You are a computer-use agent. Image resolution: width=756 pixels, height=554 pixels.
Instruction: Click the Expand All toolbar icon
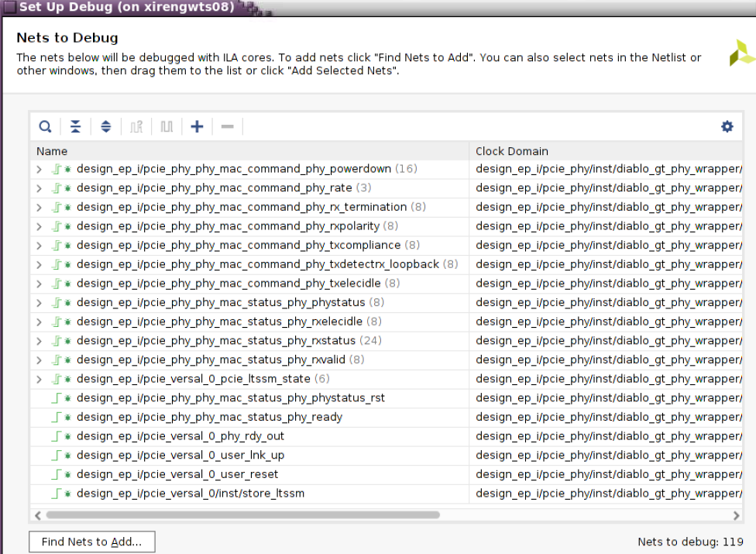point(106,127)
